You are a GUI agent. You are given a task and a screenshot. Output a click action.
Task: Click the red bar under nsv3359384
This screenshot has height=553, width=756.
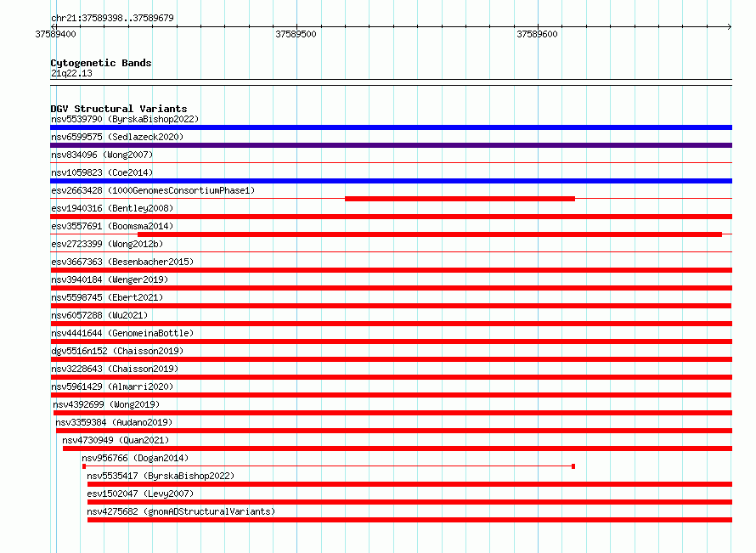click(x=394, y=431)
